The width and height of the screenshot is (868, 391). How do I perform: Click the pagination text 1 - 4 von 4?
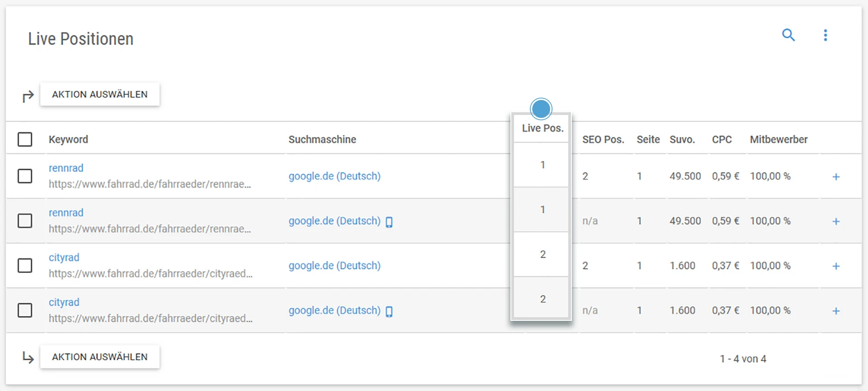tap(743, 359)
